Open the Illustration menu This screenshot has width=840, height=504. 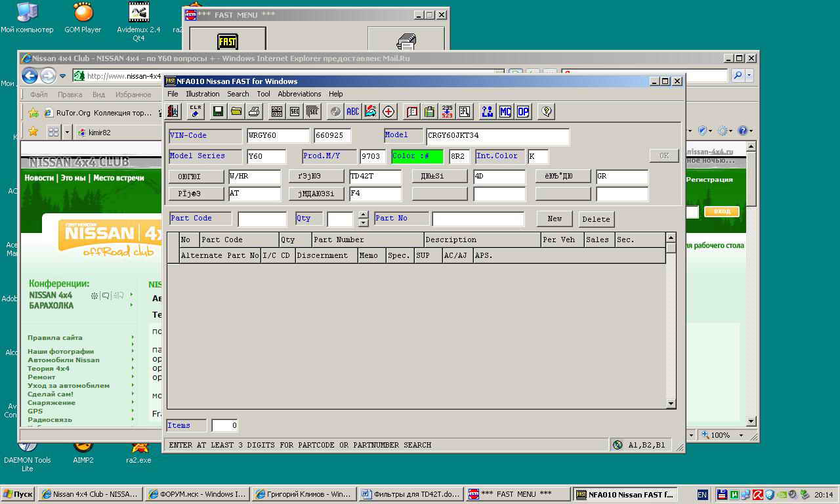[x=203, y=94]
